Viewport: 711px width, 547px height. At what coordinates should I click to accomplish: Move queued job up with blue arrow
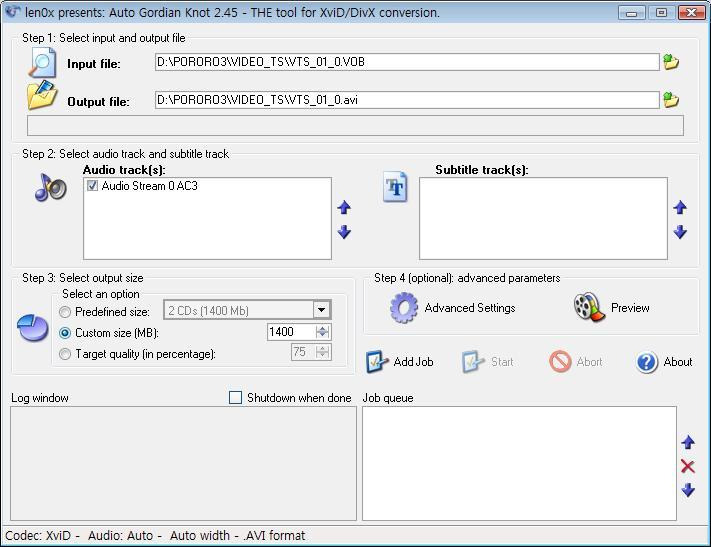pyautogui.click(x=688, y=442)
